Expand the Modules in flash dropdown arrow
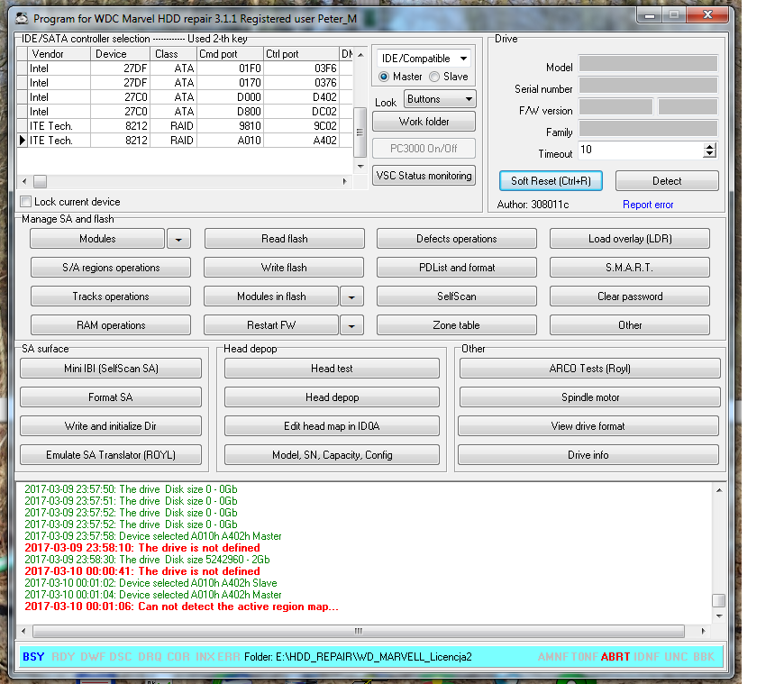Screen dimensions: 784x684 tap(351, 296)
